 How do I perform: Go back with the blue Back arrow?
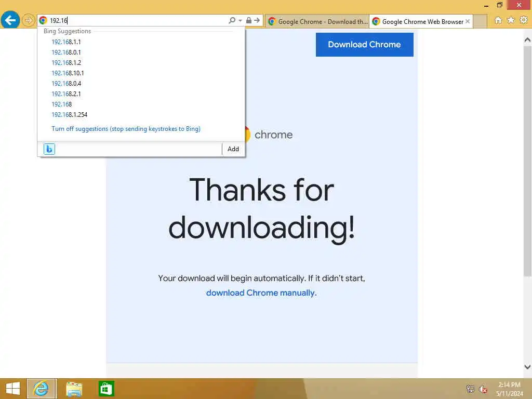[x=10, y=20]
